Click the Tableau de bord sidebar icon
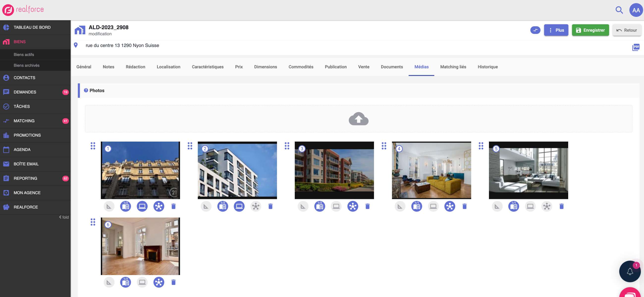 [6, 27]
